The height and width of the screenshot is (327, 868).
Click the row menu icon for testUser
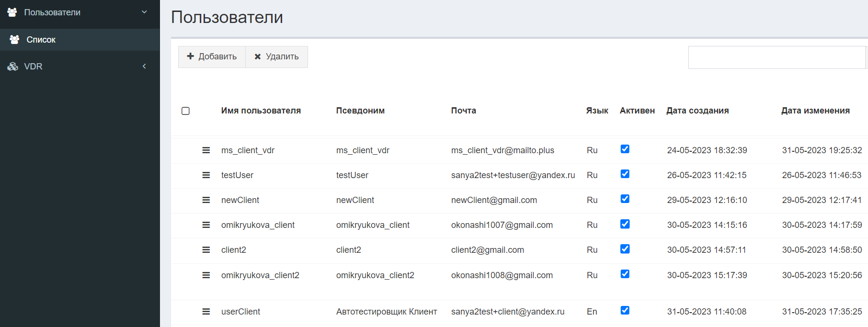click(x=206, y=175)
